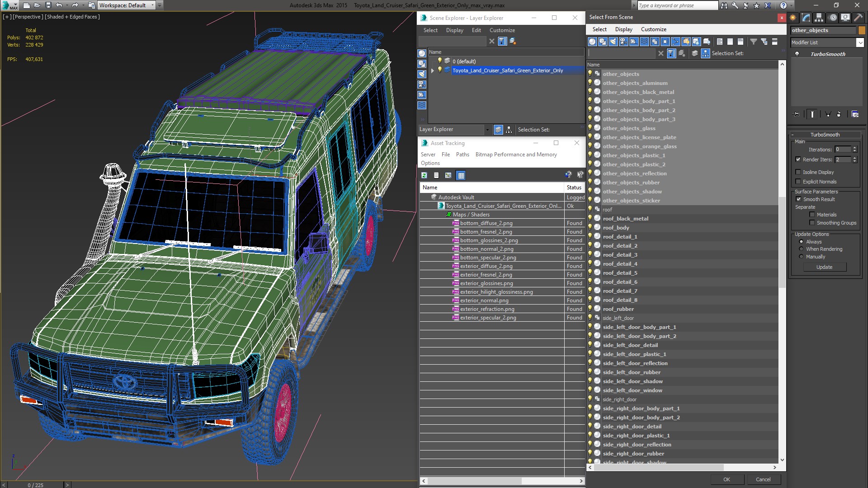Click Cancel in Select From Scene dialog
The width and height of the screenshot is (868, 488).
click(x=763, y=479)
